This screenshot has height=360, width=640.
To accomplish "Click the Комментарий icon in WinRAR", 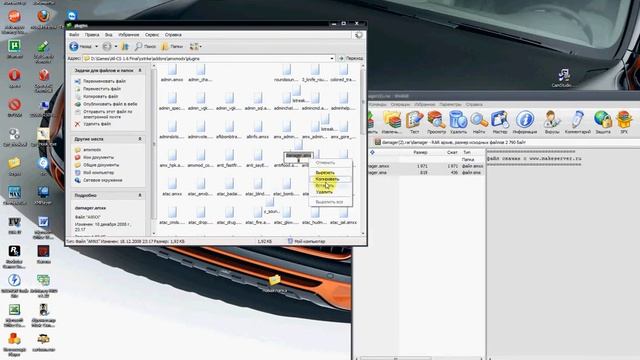I will pyautogui.click(x=578, y=122).
